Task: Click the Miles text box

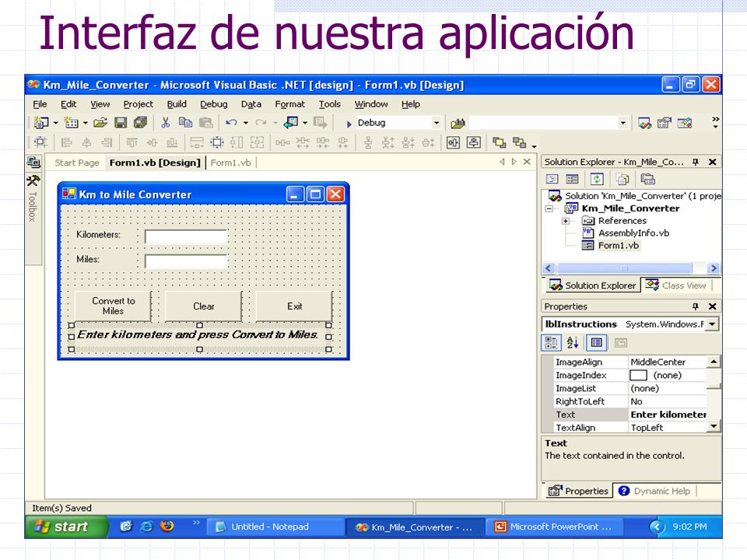Action: [x=186, y=261]
